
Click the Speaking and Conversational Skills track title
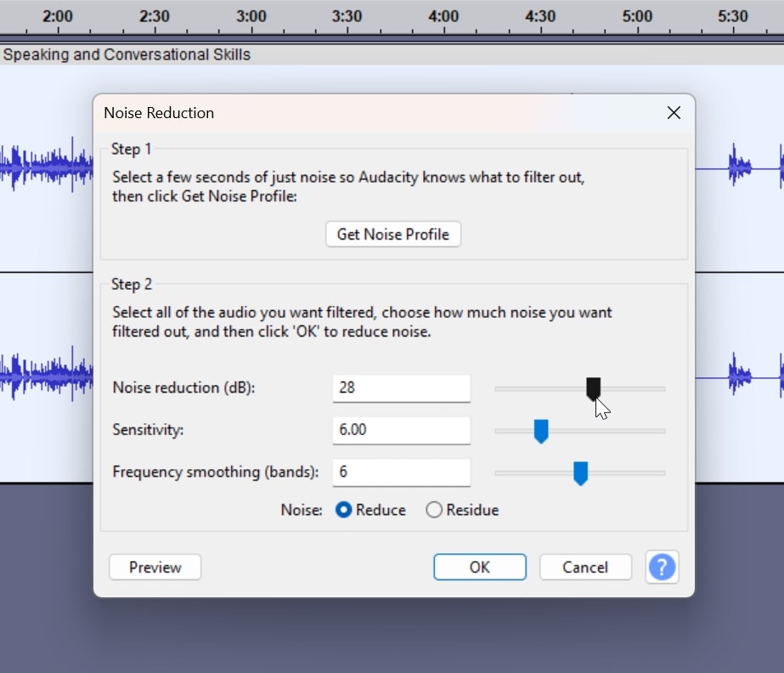coord(127,55)
